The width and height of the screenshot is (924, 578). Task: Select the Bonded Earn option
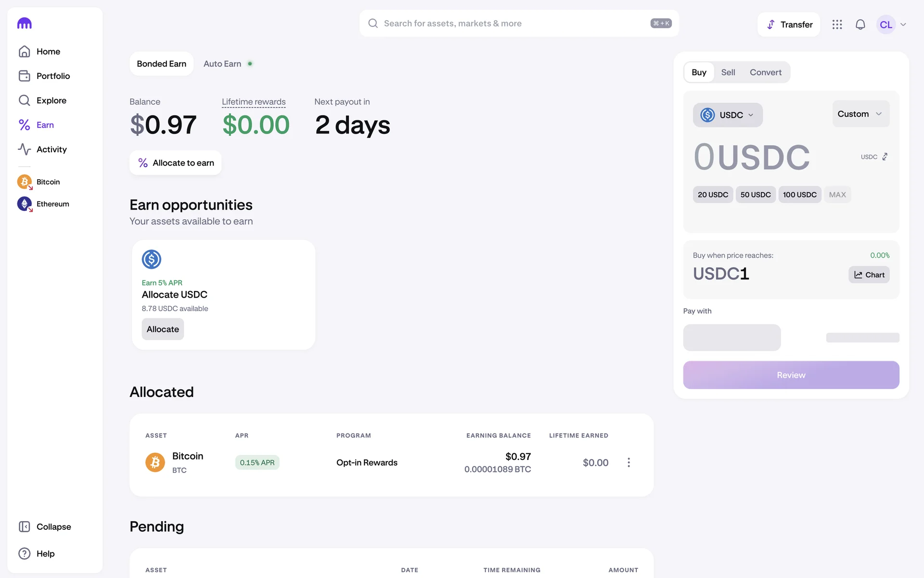click(162, 64)
